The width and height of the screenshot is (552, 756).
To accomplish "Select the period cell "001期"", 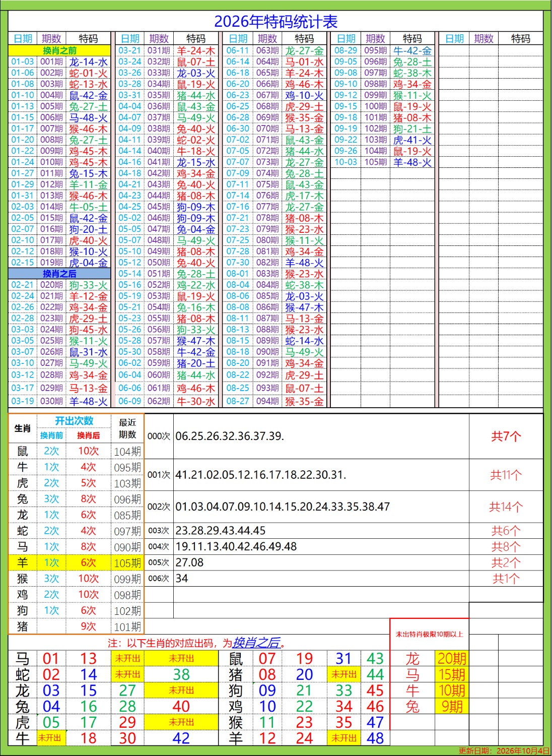I will coord(51,61).
